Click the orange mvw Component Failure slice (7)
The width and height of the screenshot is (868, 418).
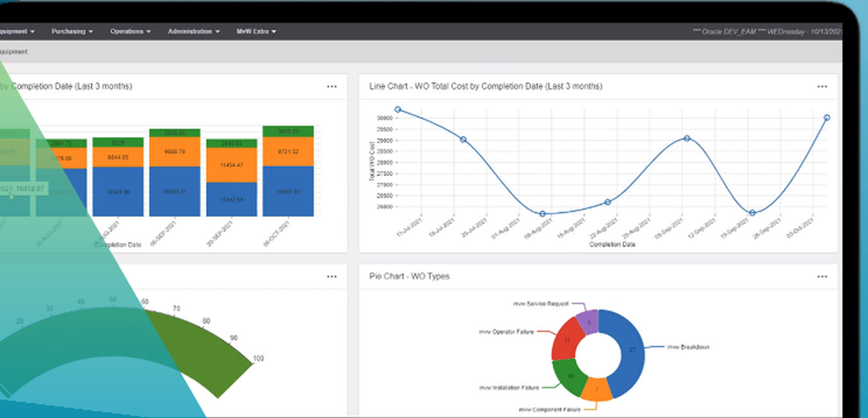click(597, 389)
